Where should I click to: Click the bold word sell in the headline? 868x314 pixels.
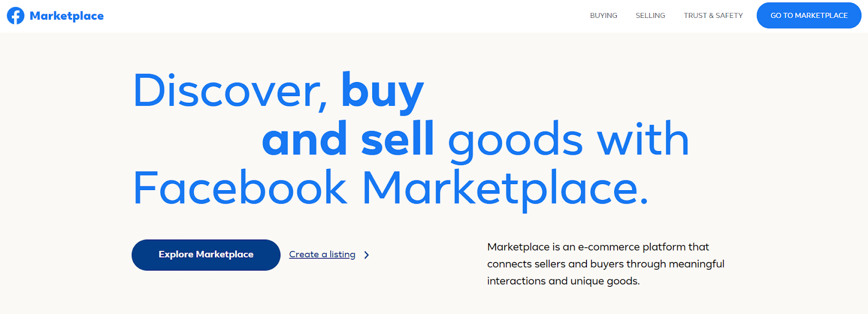(398, 139)
